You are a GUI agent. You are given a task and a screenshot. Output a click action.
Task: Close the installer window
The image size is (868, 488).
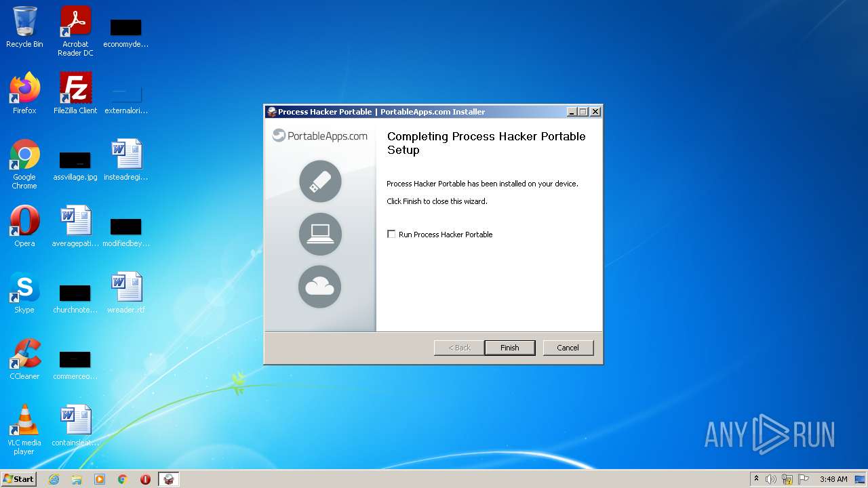pyautogui.click(x=595, y=112)
